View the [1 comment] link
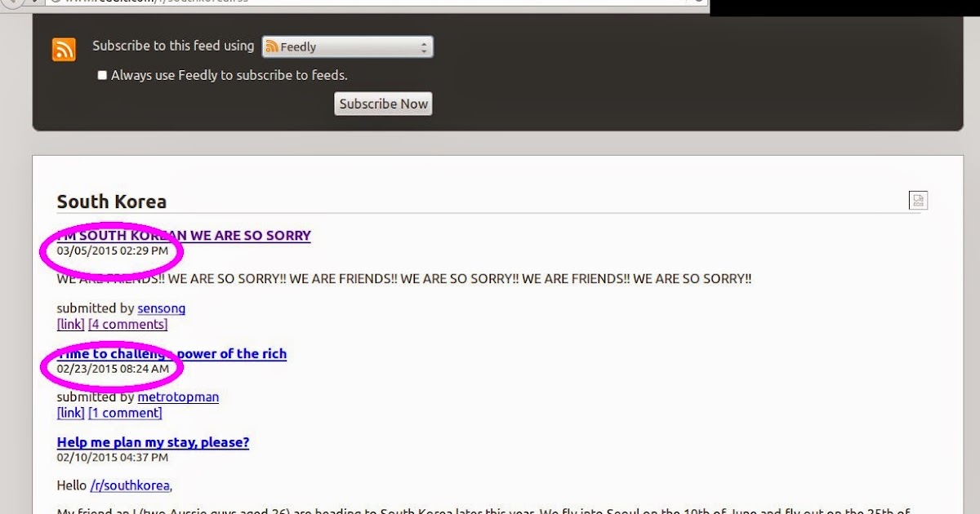This screenshot has width=980, height=514. pos(125,413)
